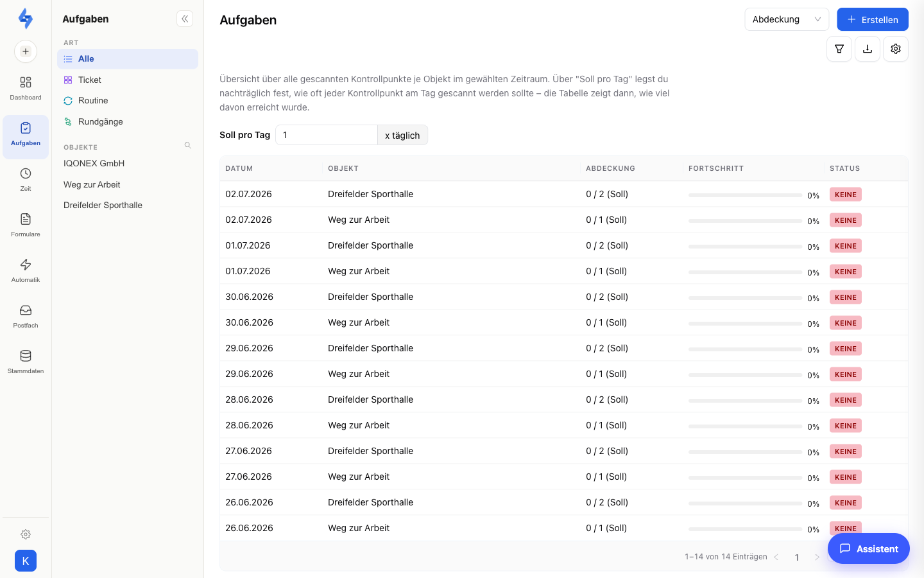Viewport: 924px width, 578px height.
Task: Collapse the Aufgaben side panel
Action: pos(185,19)
